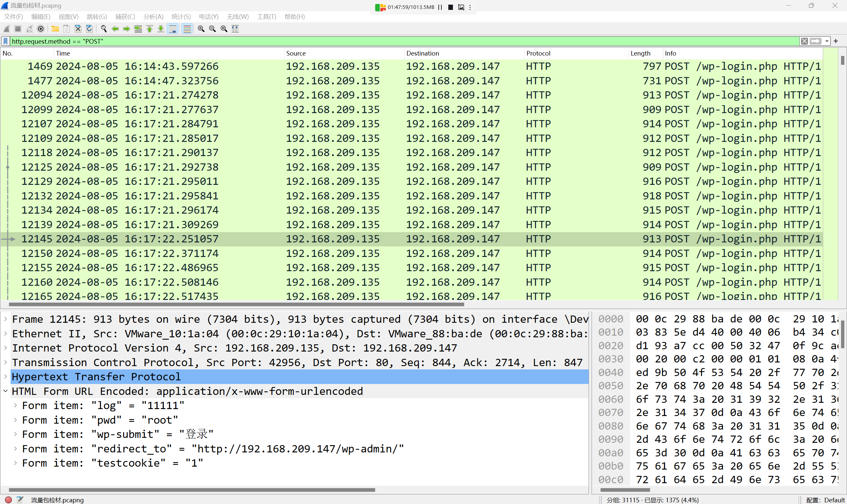This screenshot has height=504, width=847.
Task: Sort by the Source column header
Action: 344,53
